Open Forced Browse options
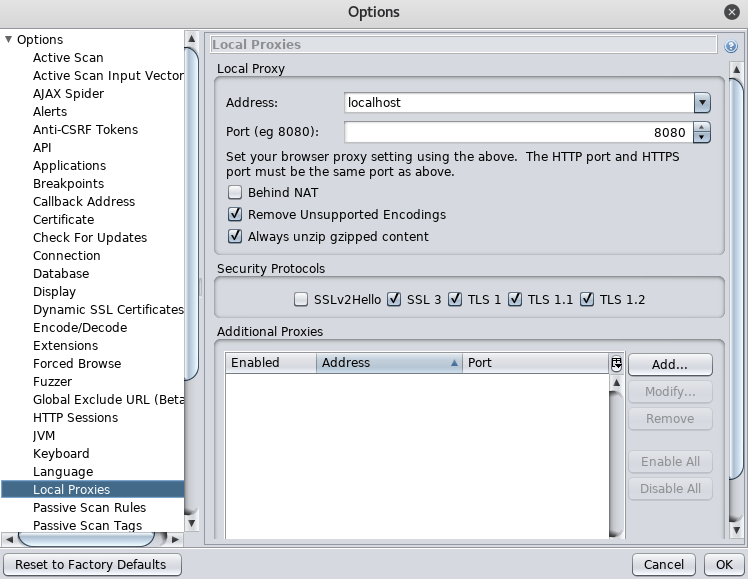This screenshot has height=579, width=748. click(x=77, y=364)
